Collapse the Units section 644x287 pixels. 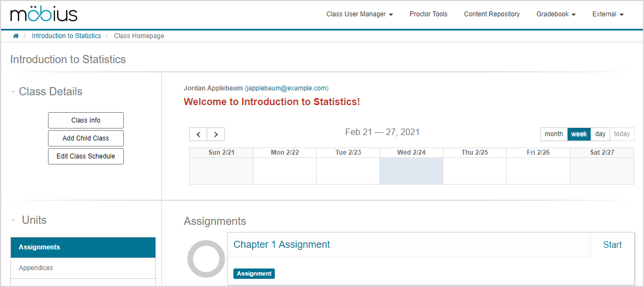[x=13, y=220]
